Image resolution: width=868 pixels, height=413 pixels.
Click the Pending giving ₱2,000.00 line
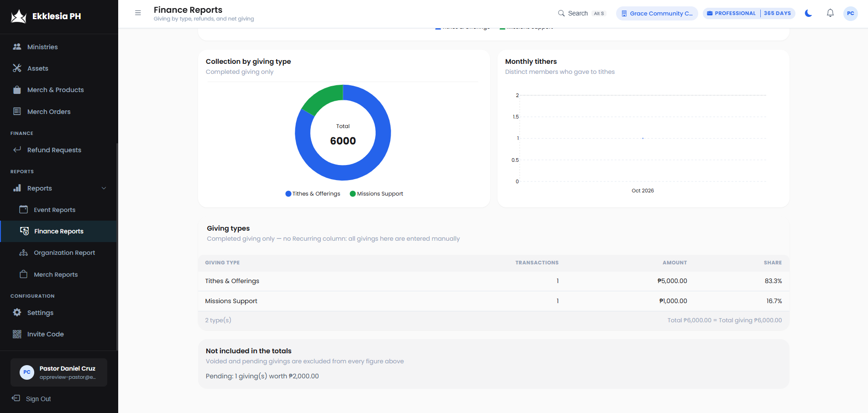[x=262, y=376]
